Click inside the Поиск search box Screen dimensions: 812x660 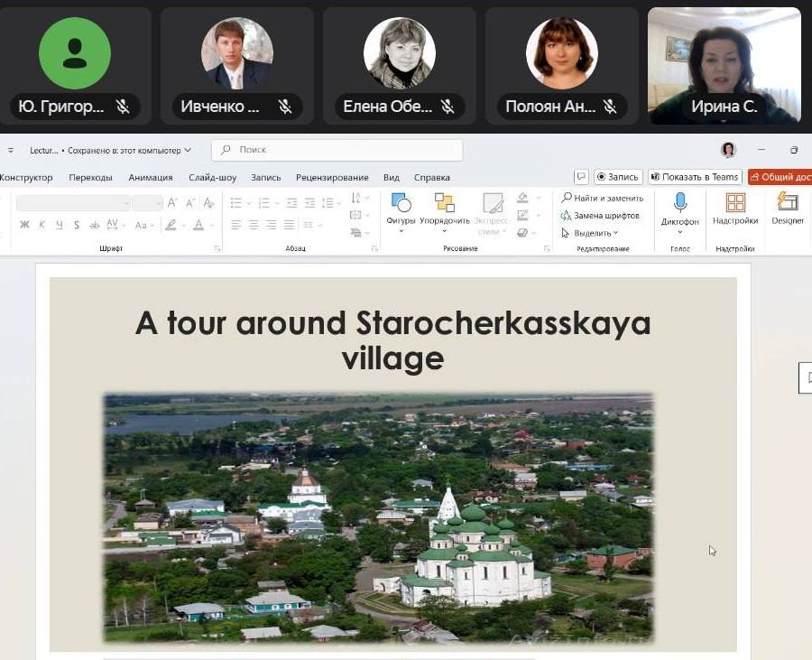pos(337,150)
